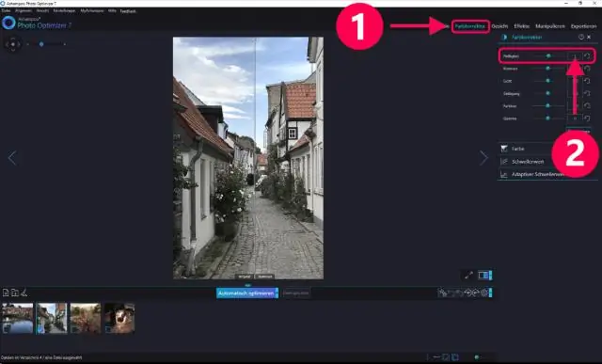Screen dimensions: 602x364
Task: Open the settings gear in bottom toolbar
Action: (484, 293)
